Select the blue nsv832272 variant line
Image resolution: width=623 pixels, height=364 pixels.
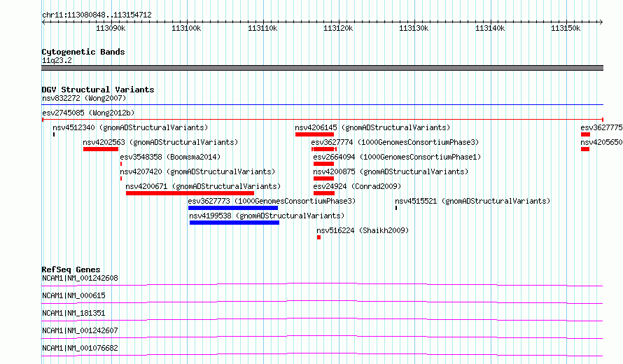(322, 105)
